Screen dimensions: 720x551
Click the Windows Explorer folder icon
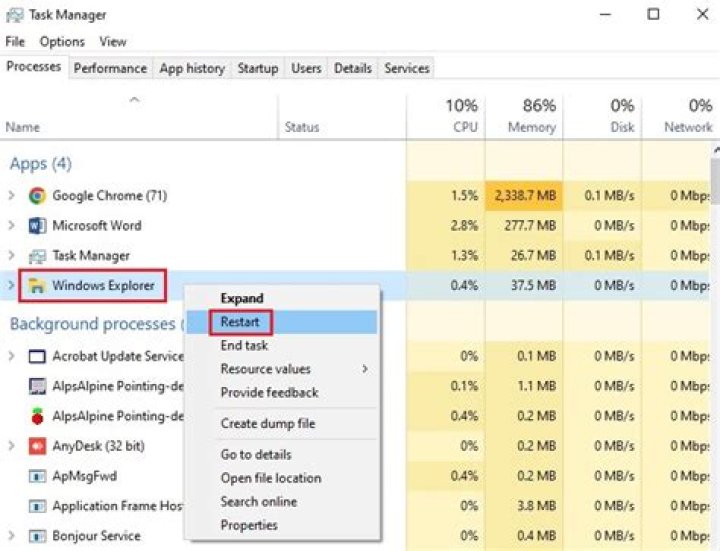pos(37,286)
